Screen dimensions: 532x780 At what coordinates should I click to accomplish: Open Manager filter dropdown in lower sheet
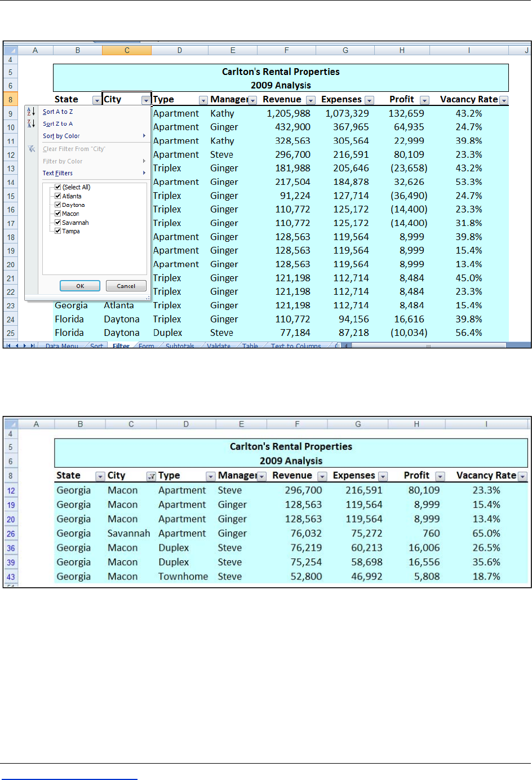click(x=261, y=476)
